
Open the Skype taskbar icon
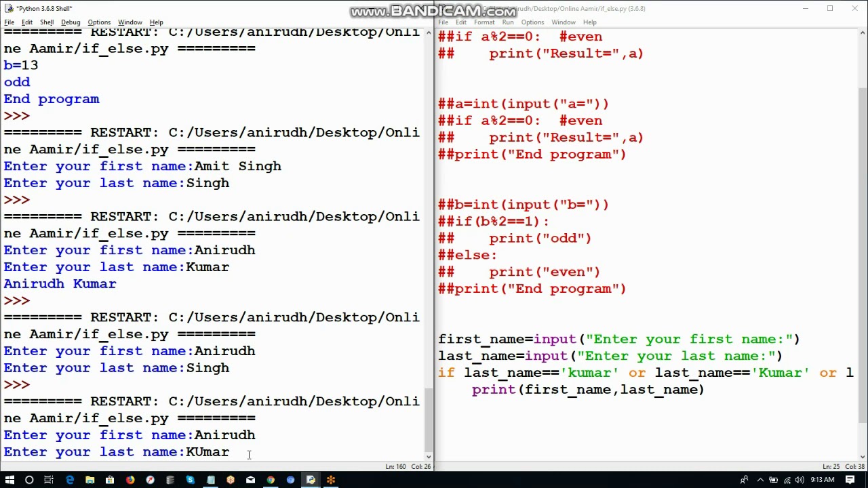[x=190, y=480]
